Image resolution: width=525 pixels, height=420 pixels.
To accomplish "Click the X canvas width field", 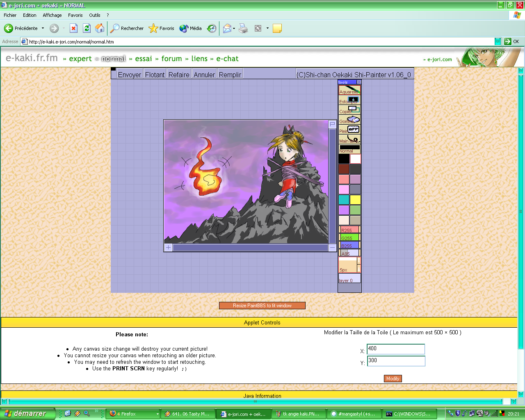I will (x=396, y=349).
